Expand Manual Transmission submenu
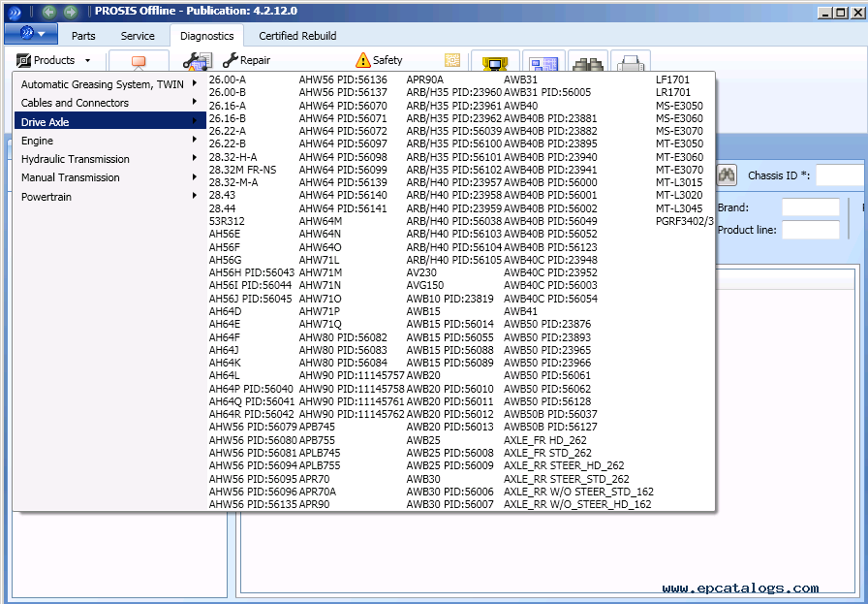 [x=109, y=177]
